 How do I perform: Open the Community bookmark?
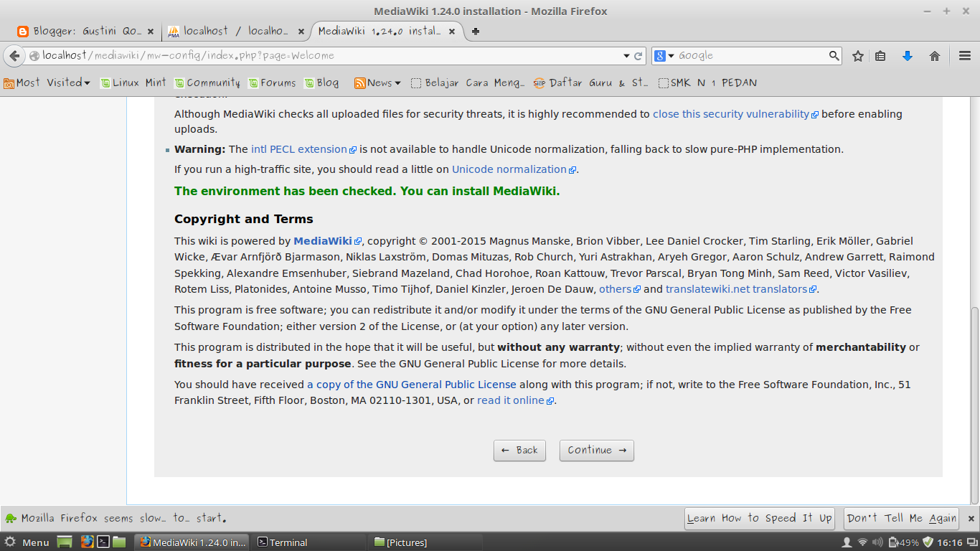(207, 83)
